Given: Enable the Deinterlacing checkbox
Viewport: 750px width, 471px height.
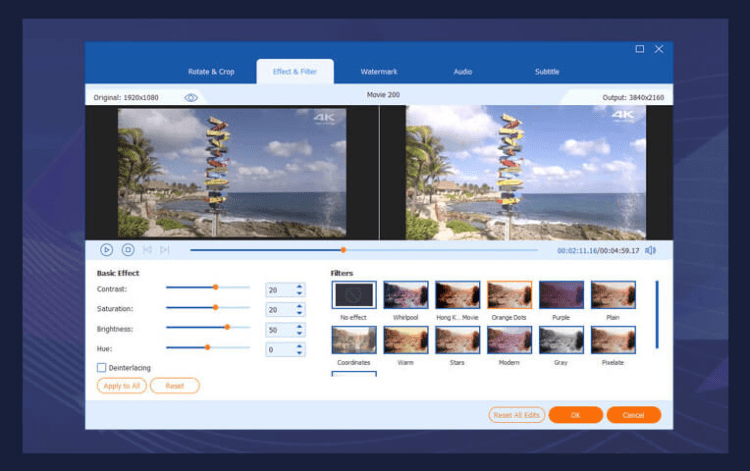Looking at the screenshot, I should (101, 368).
